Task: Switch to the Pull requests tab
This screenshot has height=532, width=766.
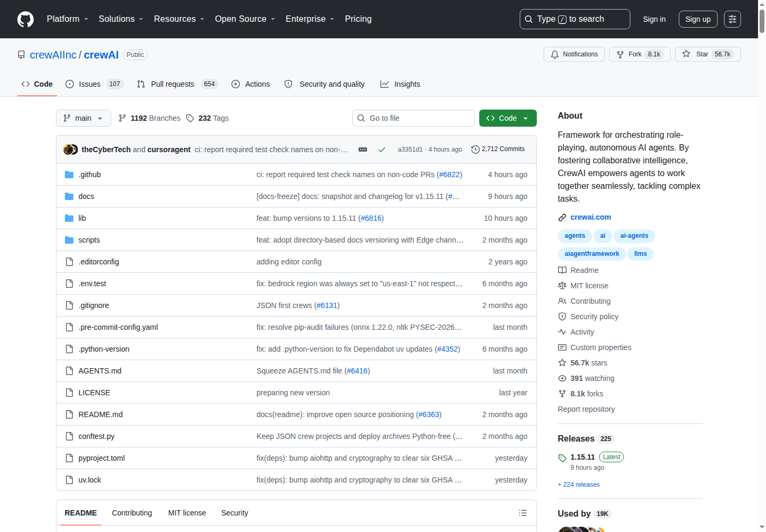Action: click(177, 84)
